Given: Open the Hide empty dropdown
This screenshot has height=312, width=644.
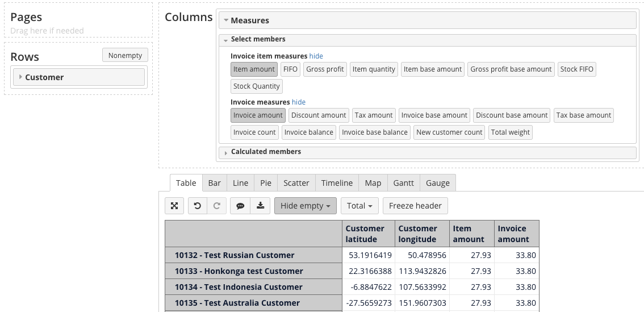Looking at the screenshot, I should click(305, 206).
